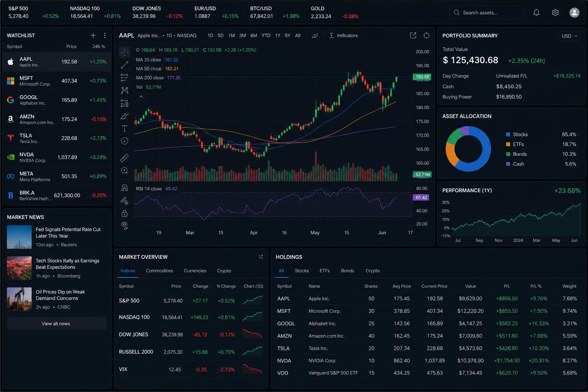Click the 192.58 price label on chart axis

pos(422,77)
